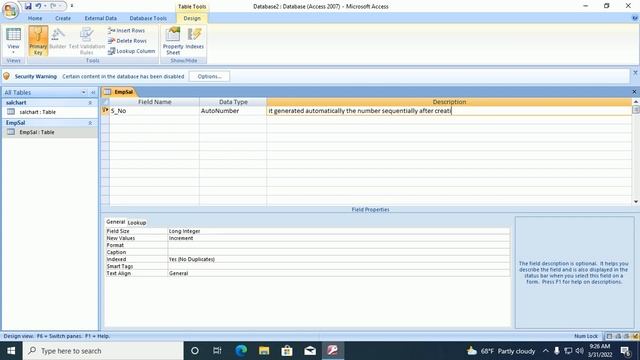Click field grid scroll up arrow
Viewport: 640px width, 360px height.
coord(636,101)
